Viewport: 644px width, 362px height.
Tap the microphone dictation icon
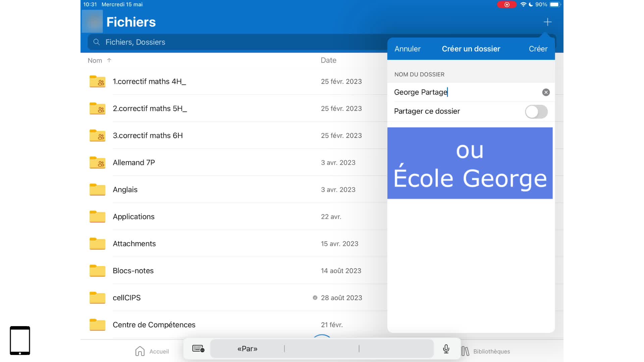tap(446, 349)
